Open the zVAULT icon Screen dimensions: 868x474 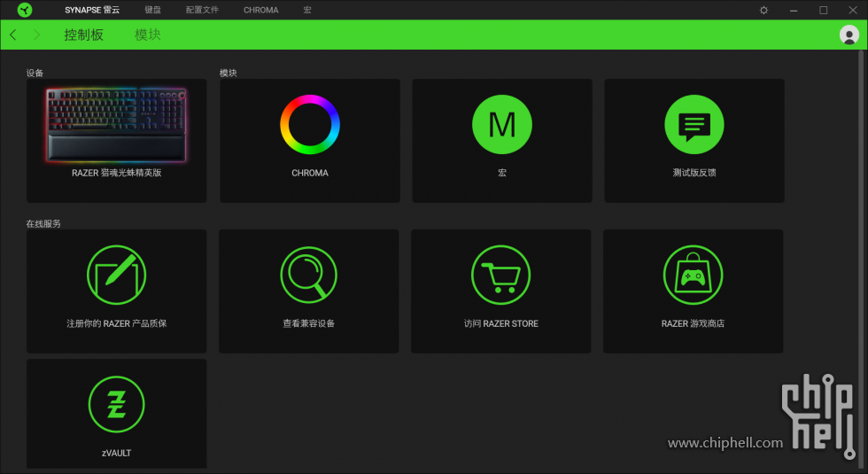click(x=116, y=404)
